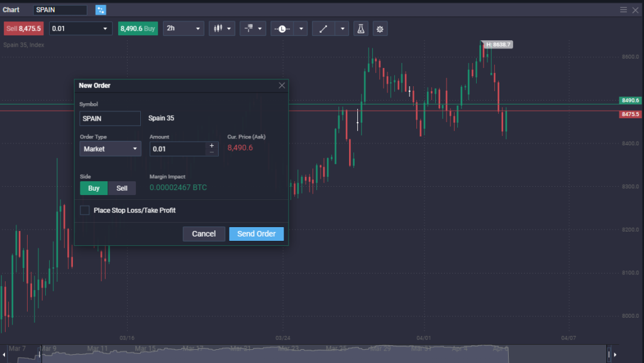The width and height of the screenshot is (644, 363).
Task: Open chart settings gear
Action: [380, 28]
